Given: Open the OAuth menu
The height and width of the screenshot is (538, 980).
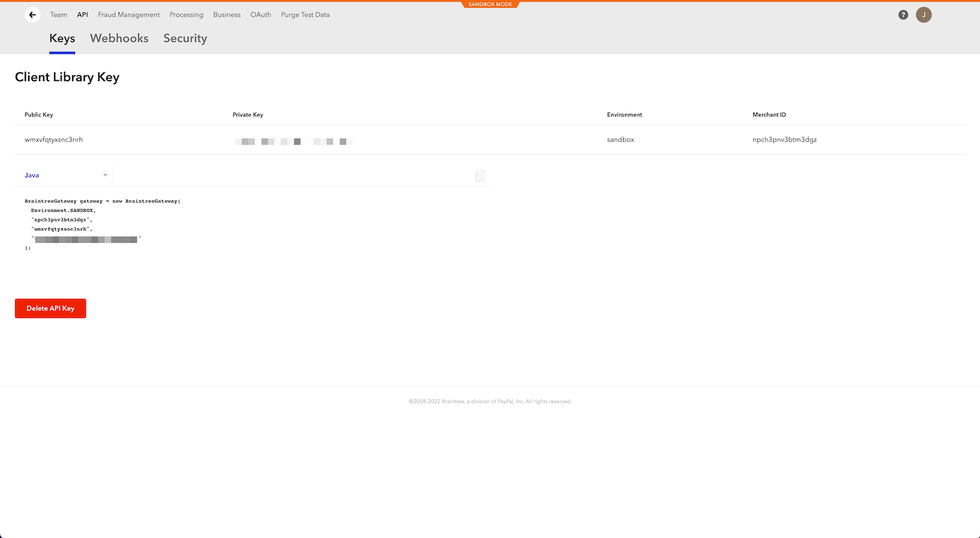Looking at the screenshot, I should 260,14.
